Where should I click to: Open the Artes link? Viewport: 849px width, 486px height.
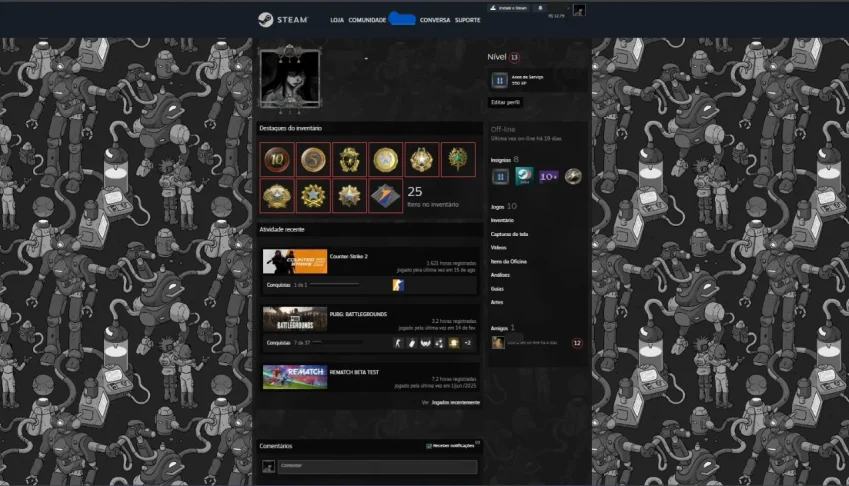497,302
